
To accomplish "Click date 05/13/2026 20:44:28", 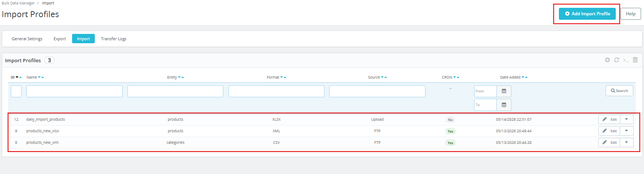I will point(514,143).
